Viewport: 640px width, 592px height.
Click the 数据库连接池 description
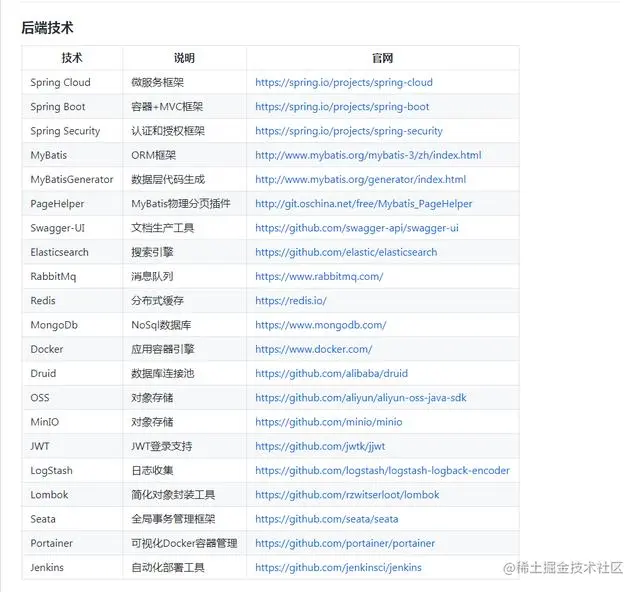click(x=162, y=374)
